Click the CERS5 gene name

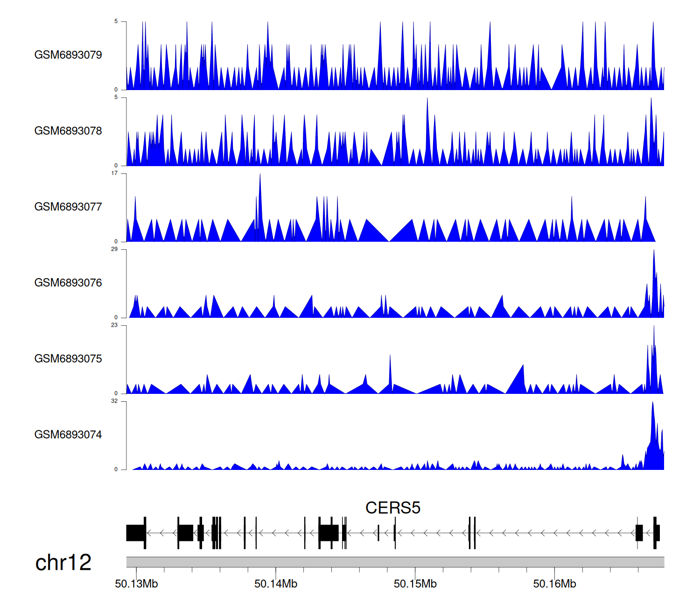pyautogui.click(x=392, y=508)
